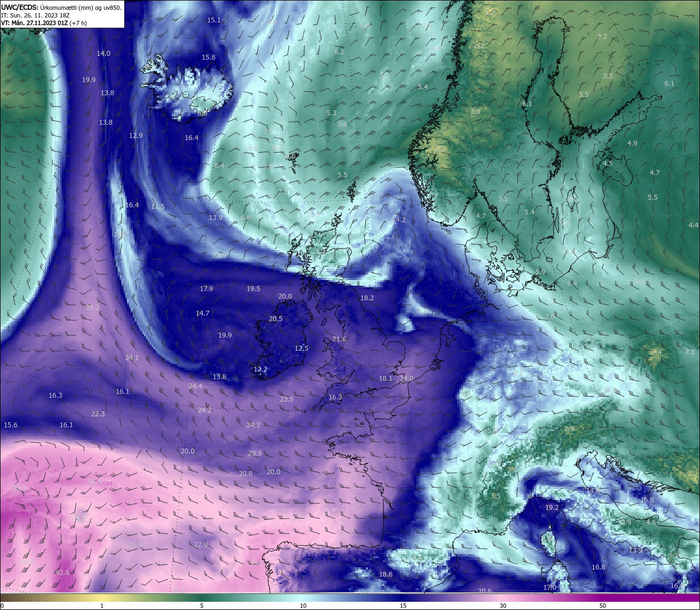Select the '5' tick label on the legend
Image resolution: width=700 pixels, height=610 pixels.
pyautogui.click(x=202, y=606)
